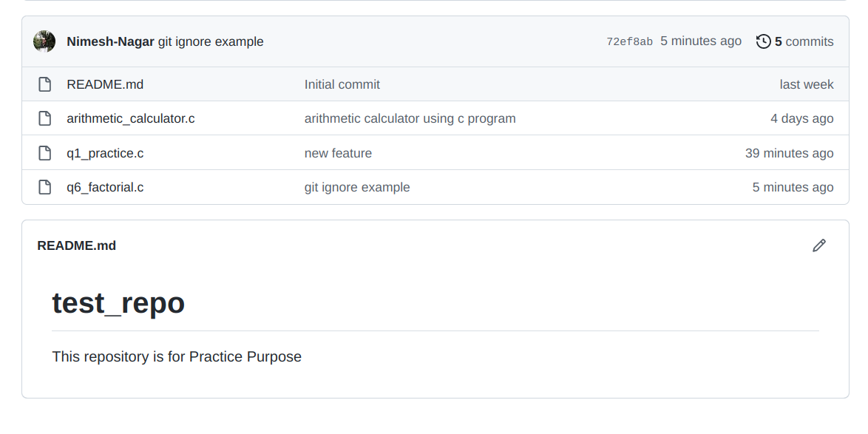Click the file icon beside q1_practice.c
The height and width of the screenshot is (434, 868).
[45, 153]
